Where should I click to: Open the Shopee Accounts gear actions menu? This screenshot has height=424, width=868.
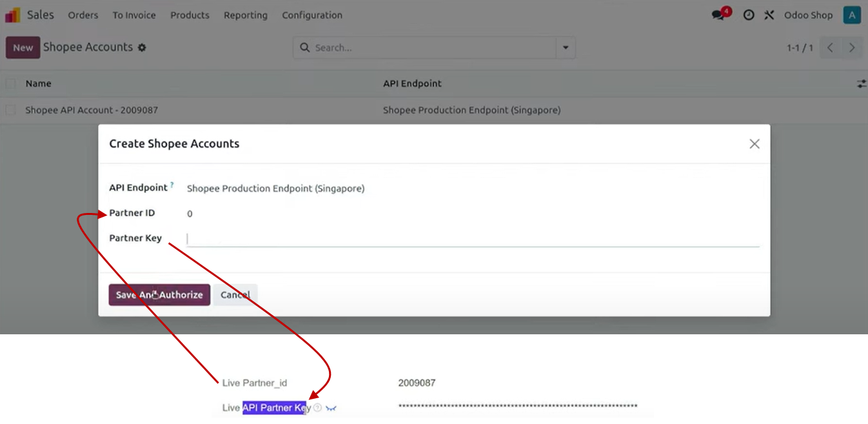click(x=142, y=48)
